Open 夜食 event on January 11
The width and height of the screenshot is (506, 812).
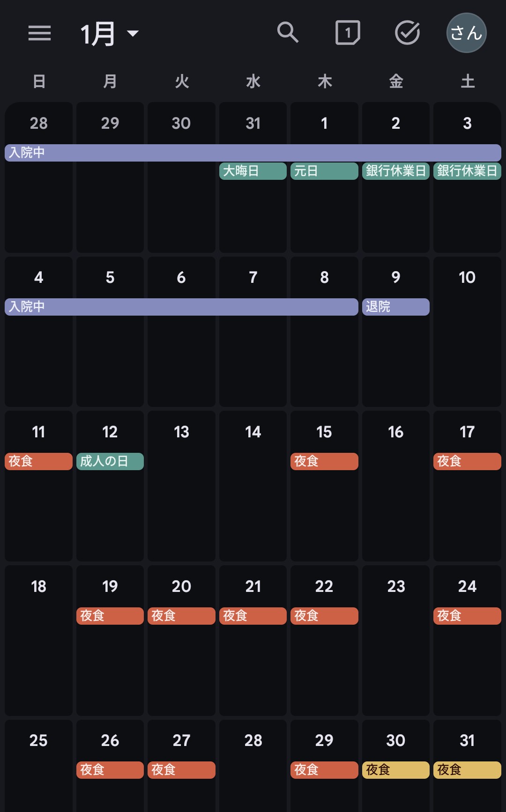(38, 461)
